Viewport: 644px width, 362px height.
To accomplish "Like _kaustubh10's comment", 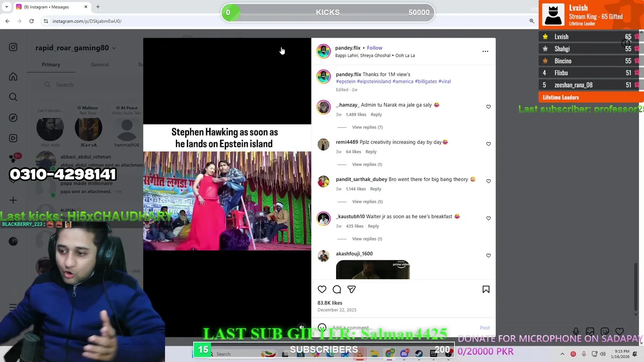I will (489, 218).
